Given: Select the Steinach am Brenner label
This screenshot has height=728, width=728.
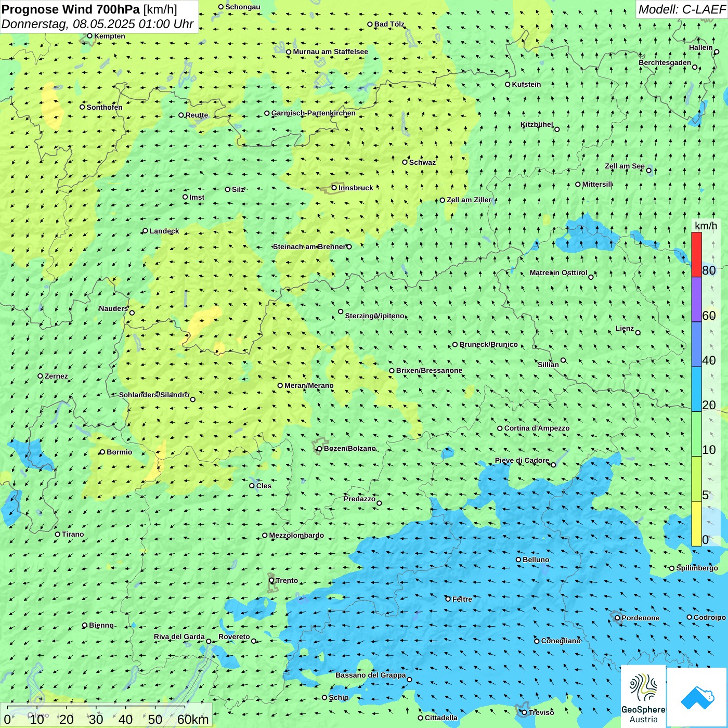Looking at the screenshot, I should tap(309, 246).
